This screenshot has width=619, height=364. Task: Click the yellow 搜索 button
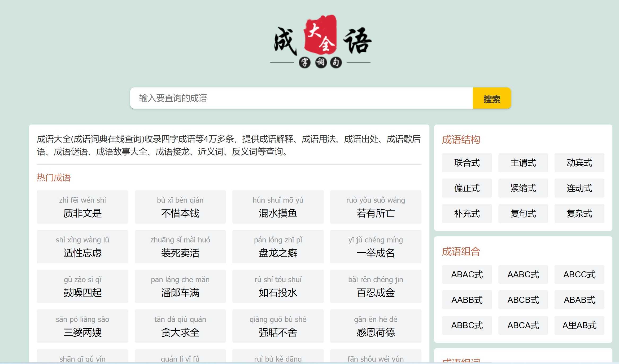click(x=492, y=98)
